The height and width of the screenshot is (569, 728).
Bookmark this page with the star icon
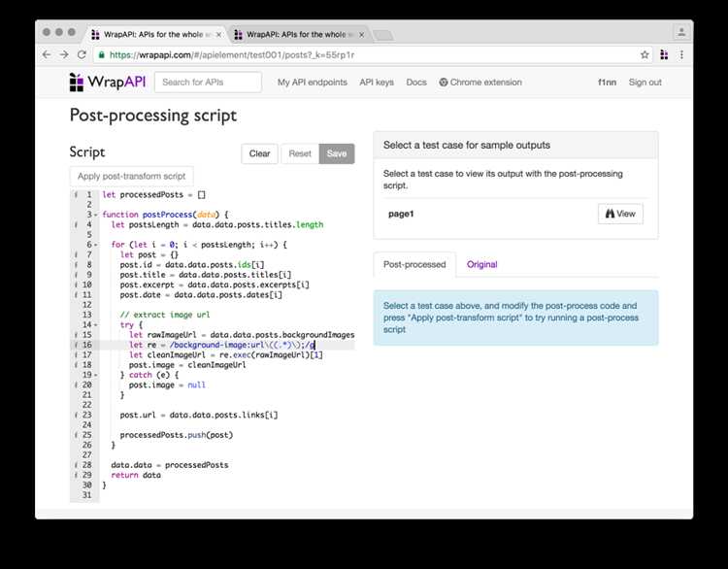(x=645, y=55)
